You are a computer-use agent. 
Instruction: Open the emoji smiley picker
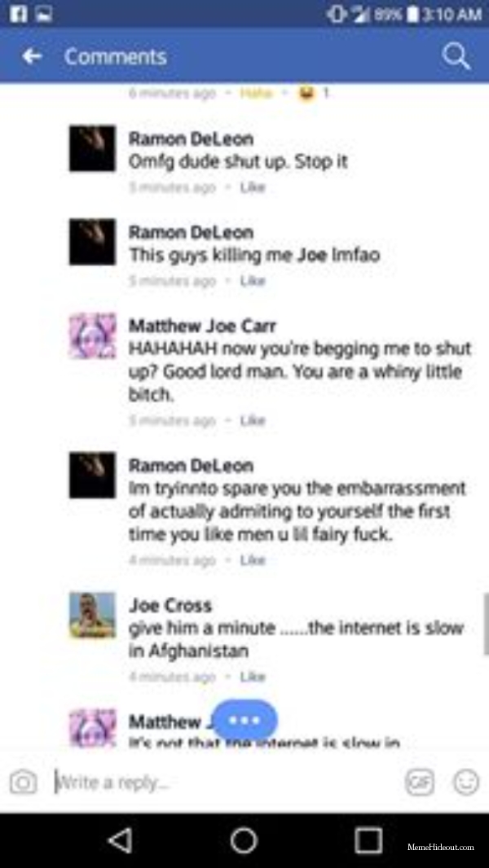(465, 783)
